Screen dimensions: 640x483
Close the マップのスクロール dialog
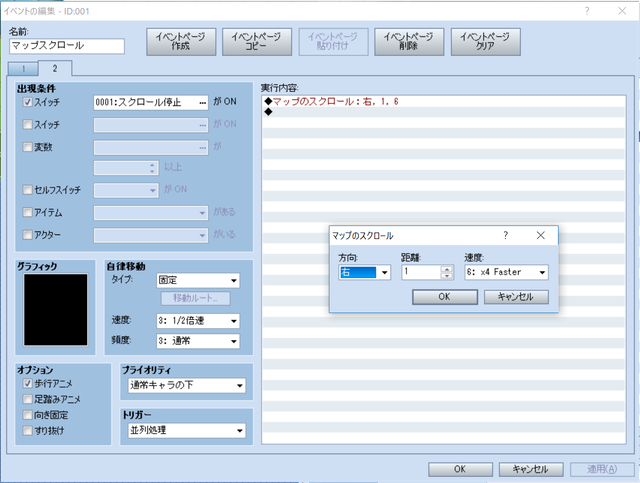(541, 235)
